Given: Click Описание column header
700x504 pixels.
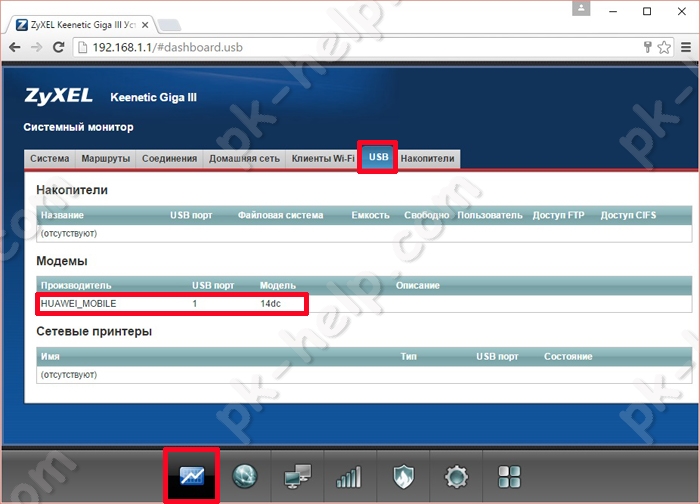Looking at the screenshot, I should pyautogui.click(x=417, y=285).
